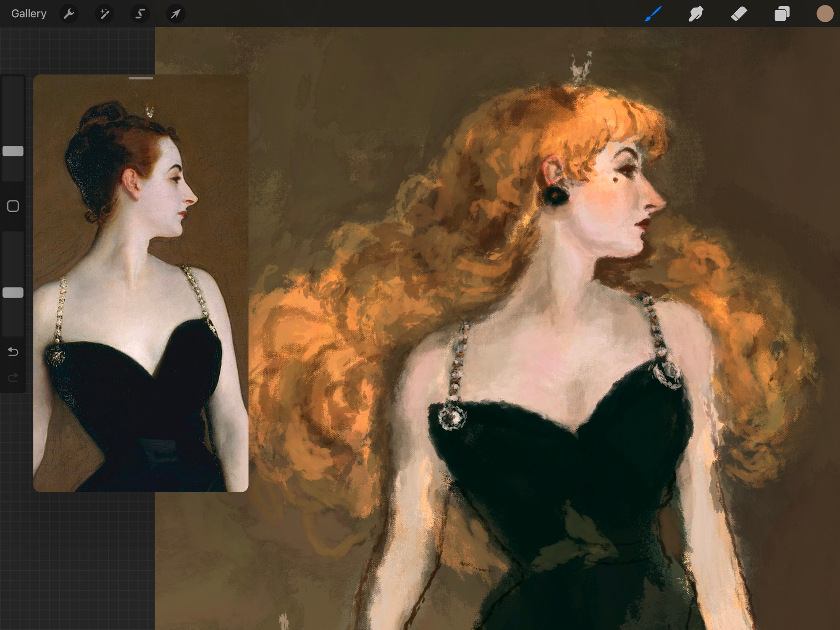
Task: Select the Smudge tool
Action: coord(696,14)
